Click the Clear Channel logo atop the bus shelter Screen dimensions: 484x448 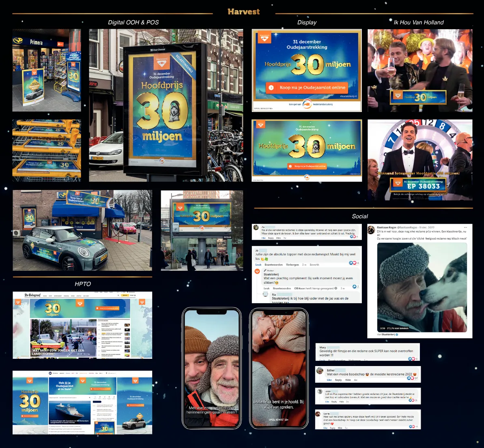tap(157, 49)
